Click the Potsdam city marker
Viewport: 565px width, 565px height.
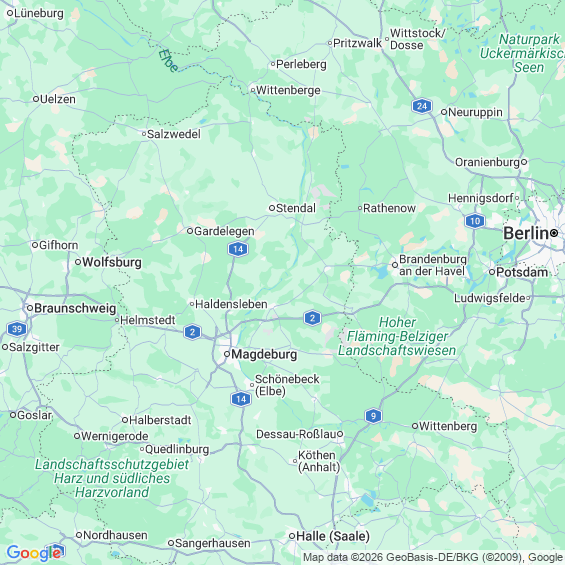click(492, 272)
